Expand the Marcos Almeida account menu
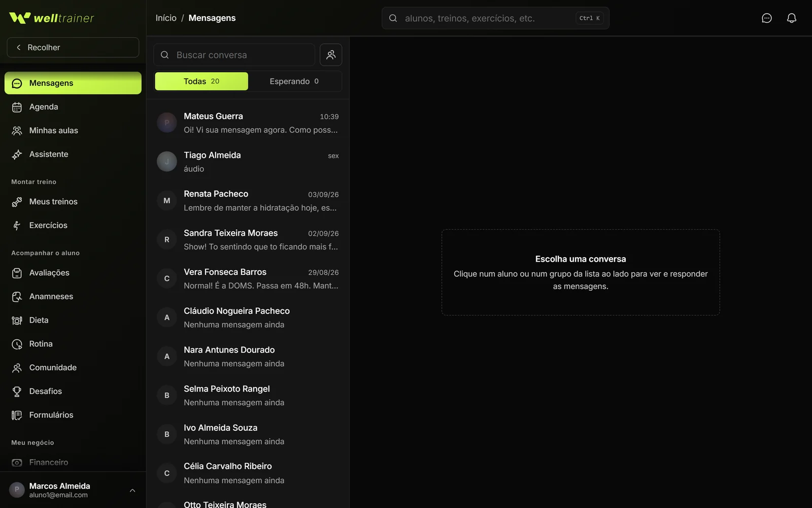812x508 pixels. 73,490
